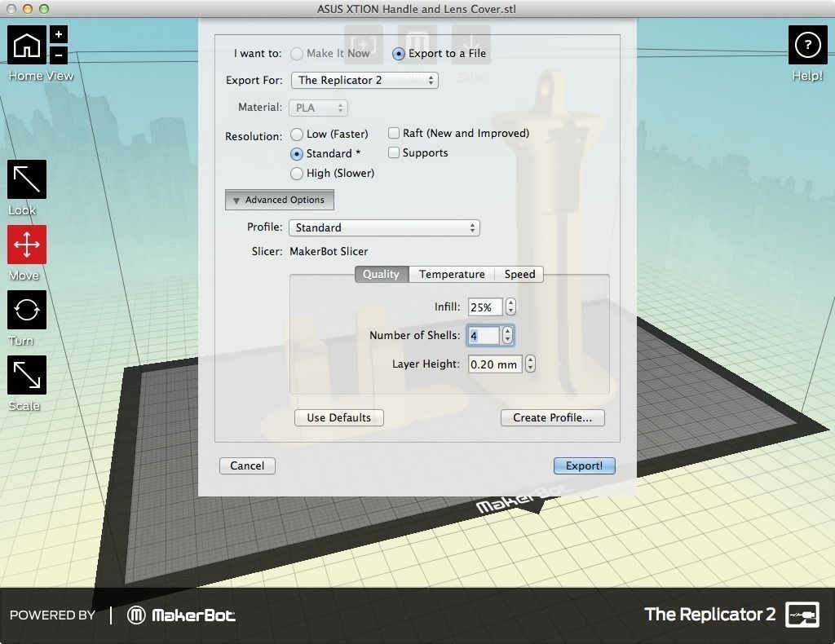This screenshot has width=835, height=644.
Task: Click the Use Defaults button
Action: click(x=338, y=418)
